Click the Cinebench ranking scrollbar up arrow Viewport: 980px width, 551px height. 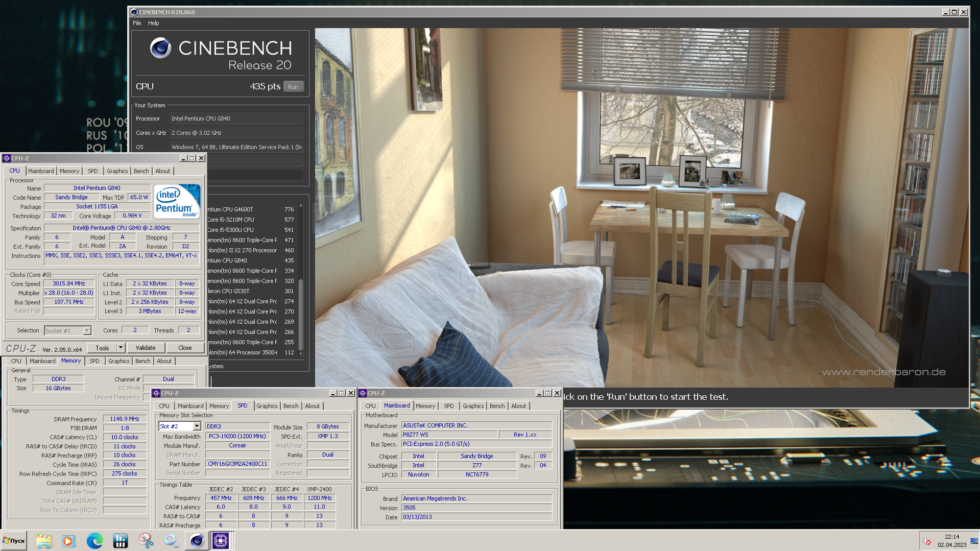301,205
